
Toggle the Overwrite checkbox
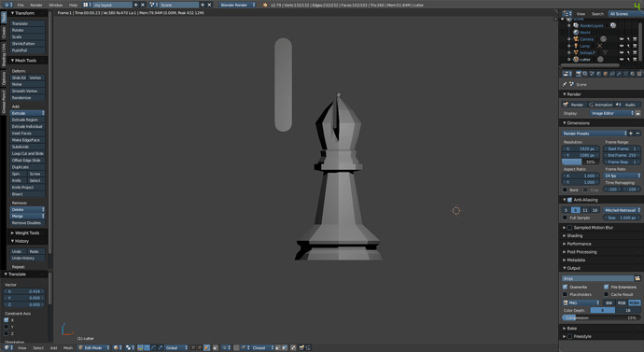click(x=566, y=287)
